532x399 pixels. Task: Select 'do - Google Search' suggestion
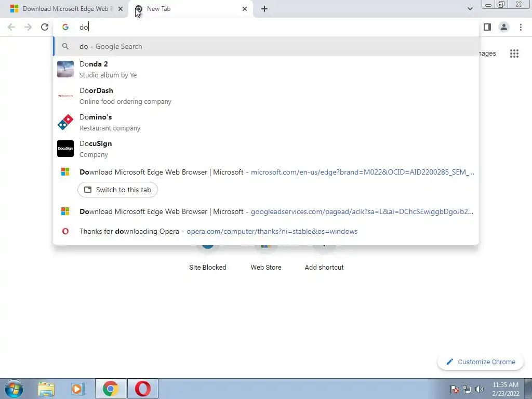[x=266, y=46]
